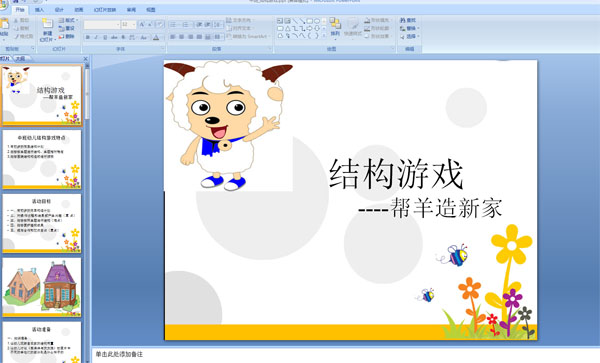Click the font color A swatch
The width and height of the screenshot is (600, 363).
coord(156,37)
